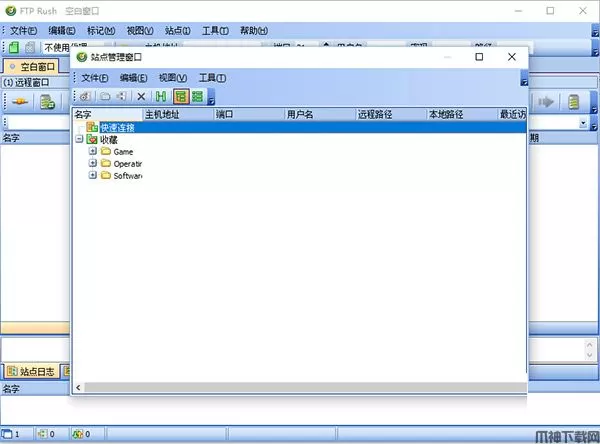Open 工具(T) menu in the 站点管理窗口 window

(212, 78)
